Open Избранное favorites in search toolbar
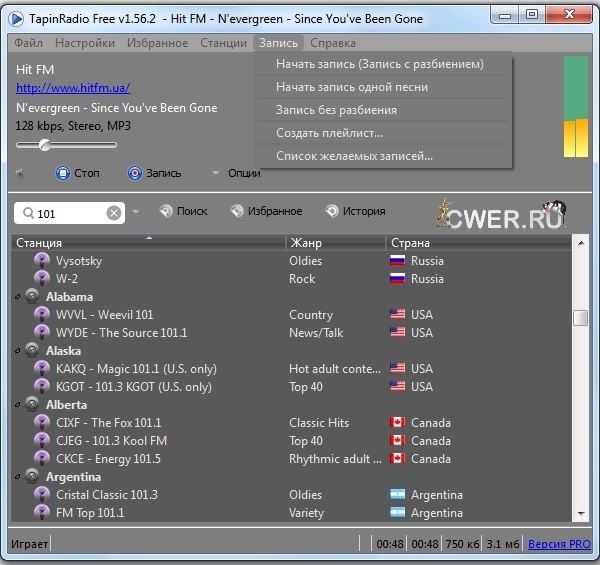The width and height of the screenshot is (600, 565). pos(237,212)
